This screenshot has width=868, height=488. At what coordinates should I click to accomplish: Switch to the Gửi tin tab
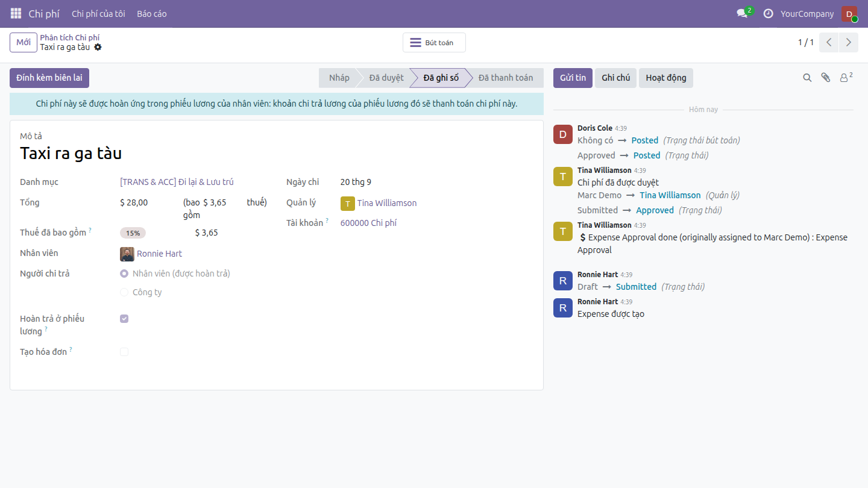coord(573,78)
